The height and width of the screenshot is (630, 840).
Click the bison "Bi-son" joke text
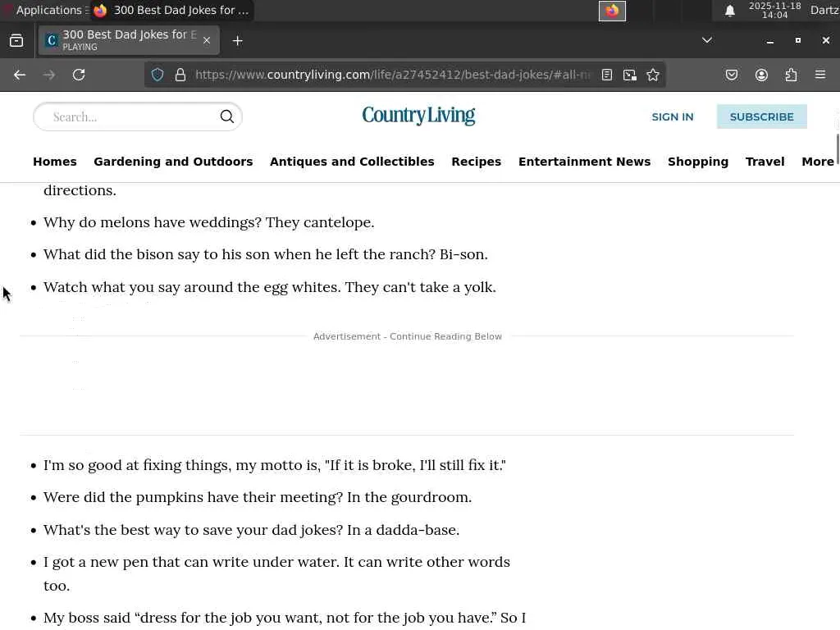266,254
